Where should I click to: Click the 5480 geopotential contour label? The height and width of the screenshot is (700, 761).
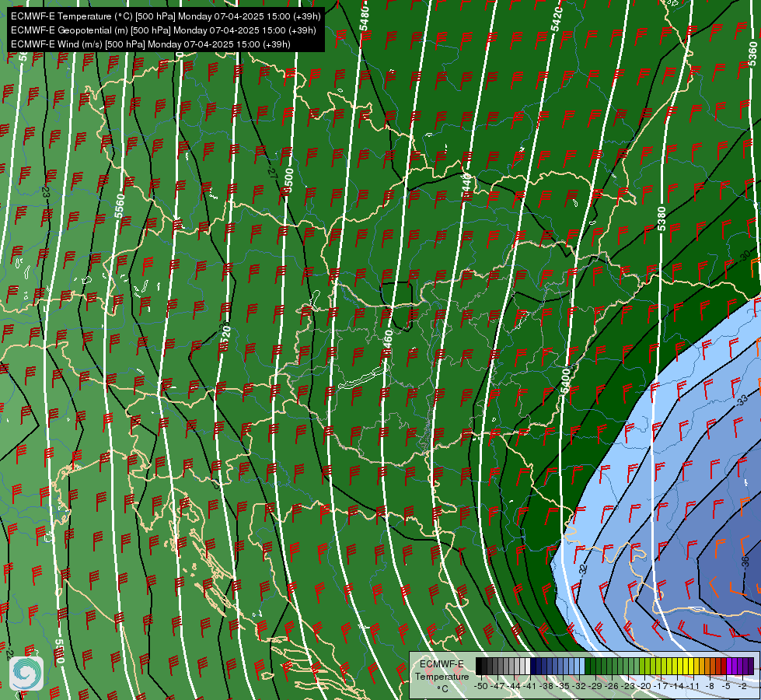coord(365,19)
